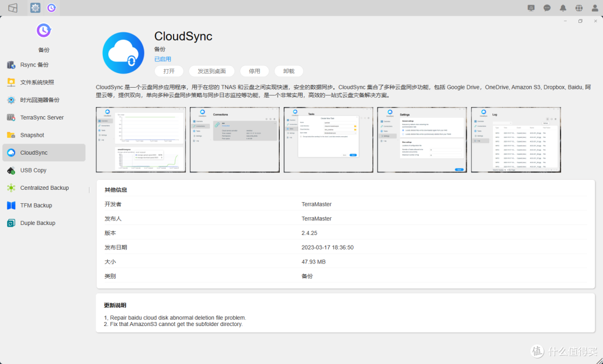Click the large backup category clock icon
This screenshot has width=603, height=364.
pos(44,30)
